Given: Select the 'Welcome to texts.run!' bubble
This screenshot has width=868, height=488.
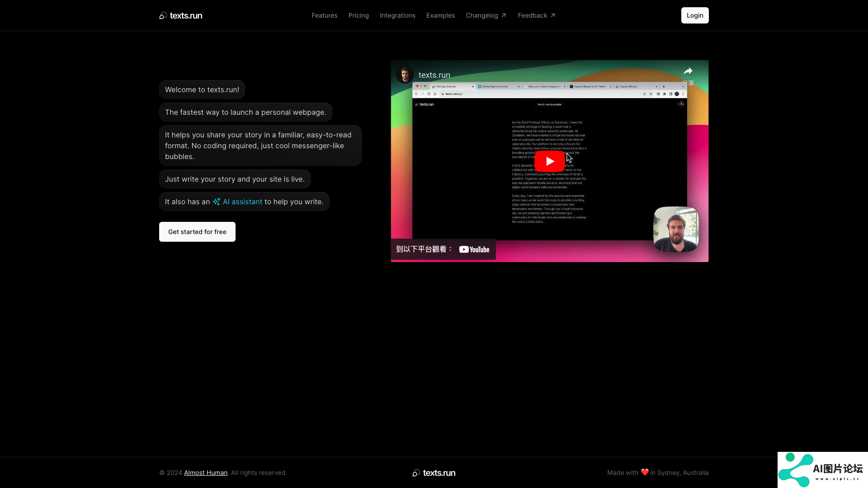Looking at the screenshot, I should [x=202, y=89].
